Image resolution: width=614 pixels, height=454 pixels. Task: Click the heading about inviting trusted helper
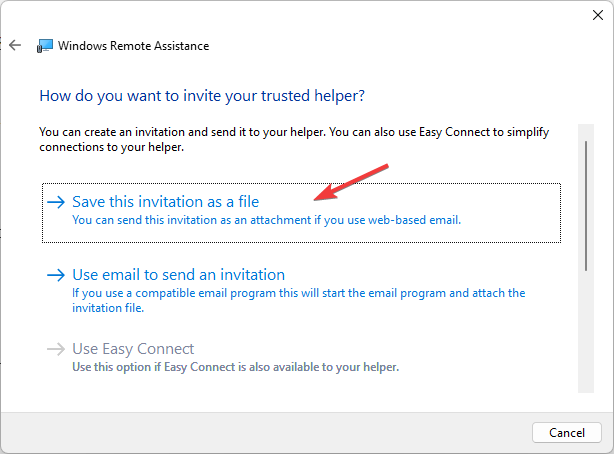click(201, 96)
